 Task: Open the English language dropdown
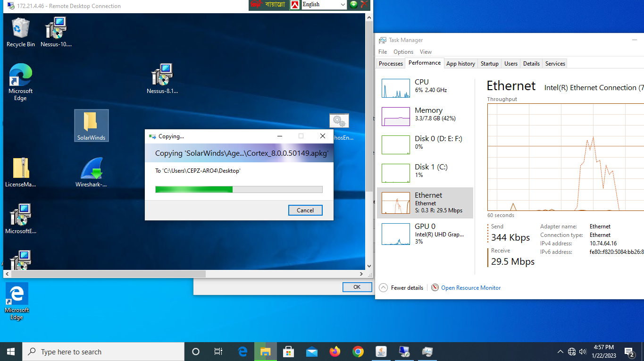pos(324,5)
